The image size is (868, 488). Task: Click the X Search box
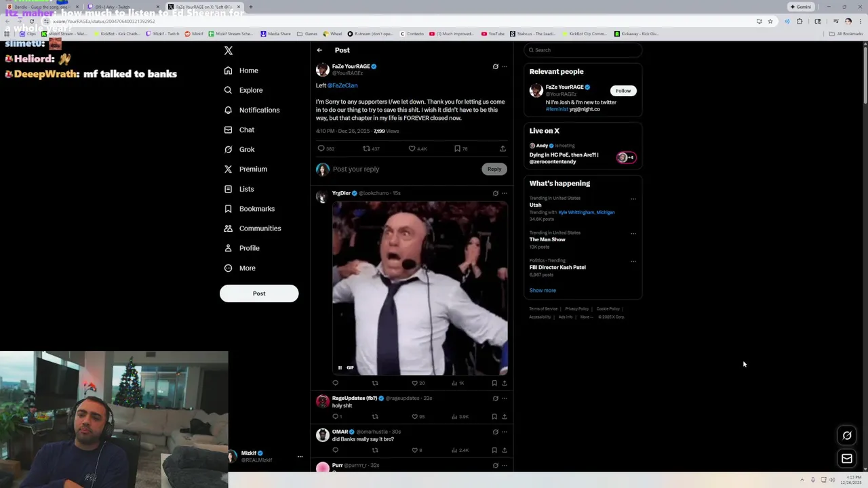point(583,50)
